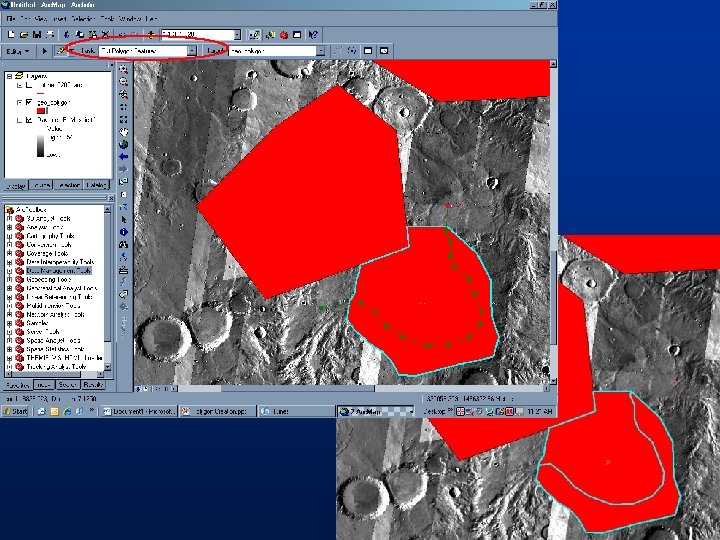Open the Target layer dropdown
720x540 pixels.
click(x=321, y=51)
